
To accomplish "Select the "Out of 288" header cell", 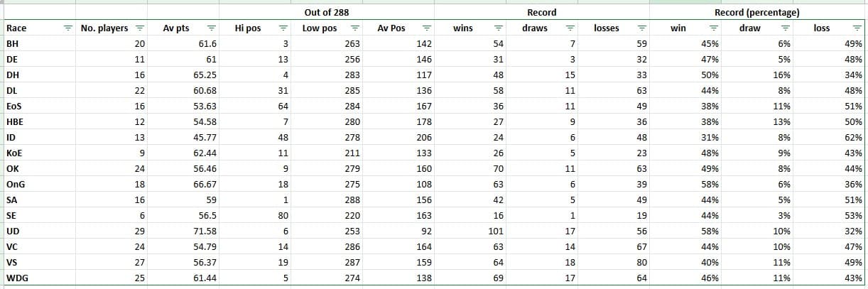I will tap(326, 13).
